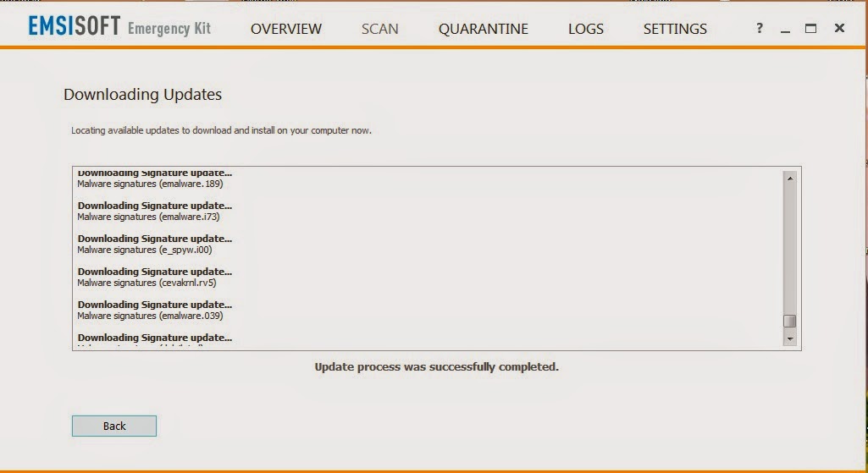868x473 pixels.
Task: Click the update log scroll up arrow
Action: pos(790,179)
